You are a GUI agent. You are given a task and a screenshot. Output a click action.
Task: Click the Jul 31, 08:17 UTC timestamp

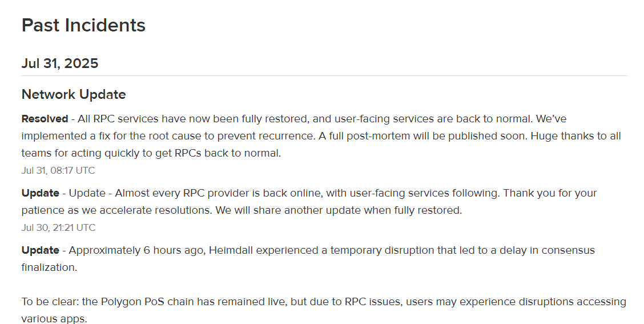[x=58, y=171]
